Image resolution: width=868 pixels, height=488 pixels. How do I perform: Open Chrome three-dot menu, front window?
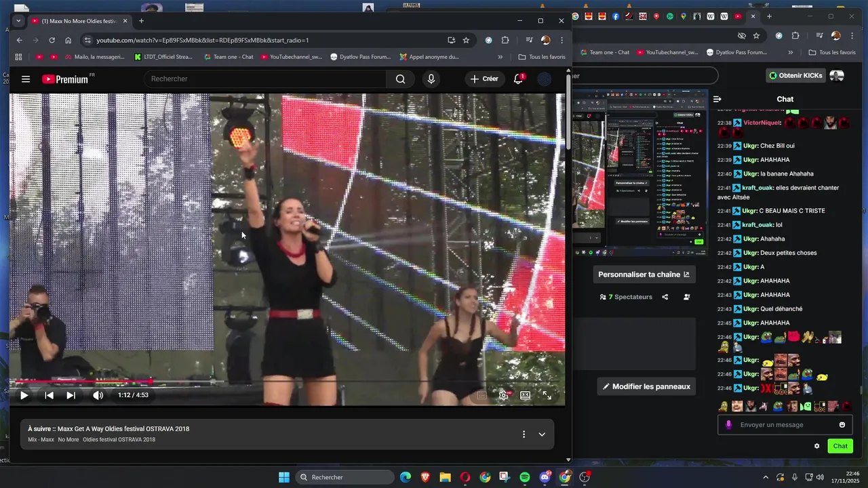pos(561,40)
